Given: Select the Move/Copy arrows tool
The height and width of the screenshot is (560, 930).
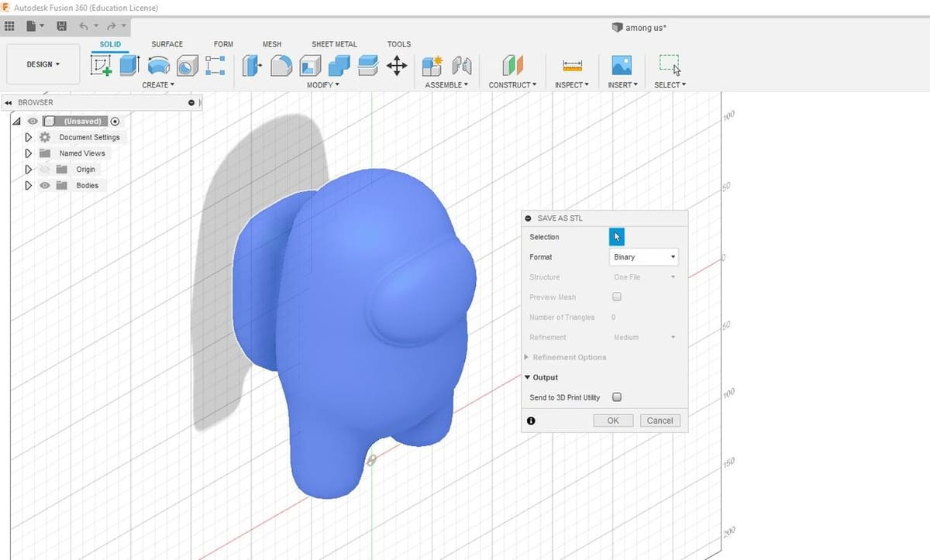Looking at the screenshot, I should coord(396,65).
